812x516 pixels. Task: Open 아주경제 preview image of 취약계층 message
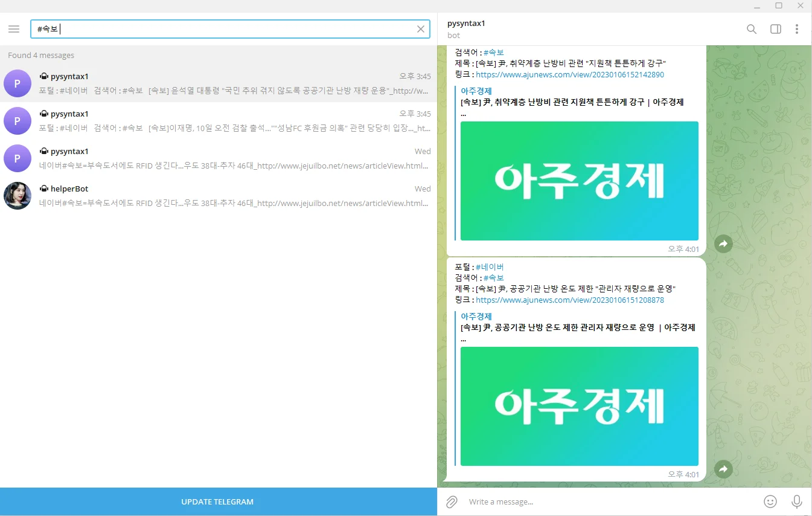coord(580,181)
